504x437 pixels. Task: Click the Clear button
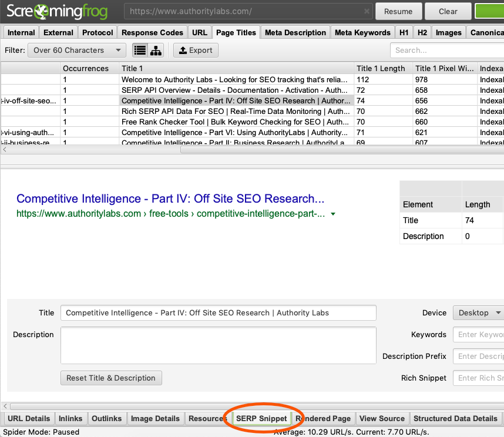tap(448, 12)
